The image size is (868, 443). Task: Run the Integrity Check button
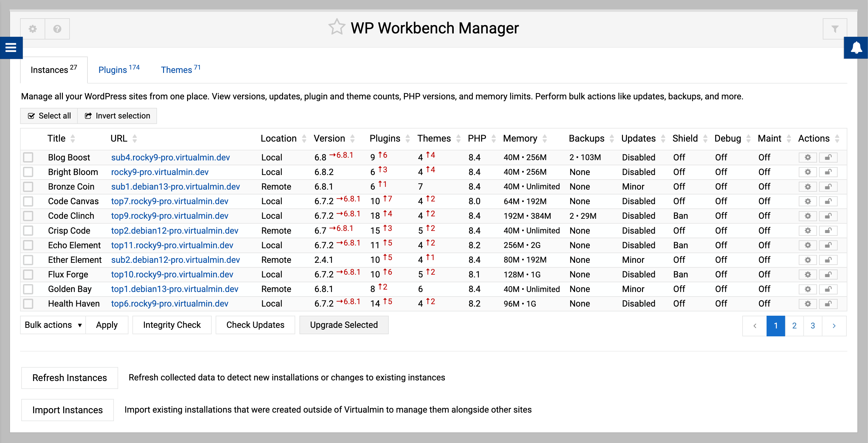(172, 325)
